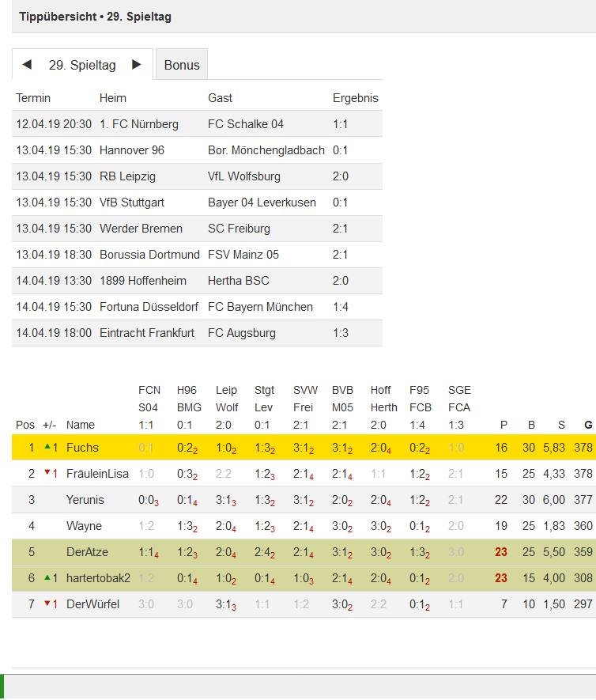Click green up arrow beside hartertobak2

47,577
